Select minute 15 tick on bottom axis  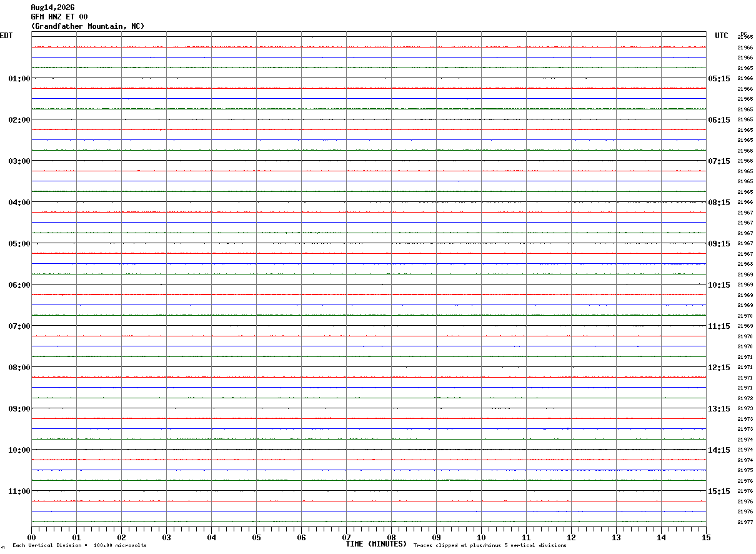point(706,537)
